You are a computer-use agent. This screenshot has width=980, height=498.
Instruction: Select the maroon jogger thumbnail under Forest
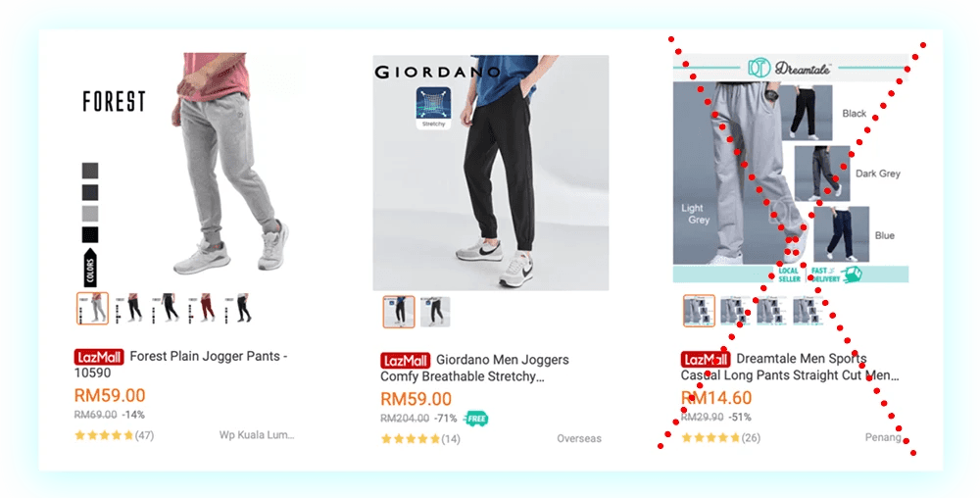(x=203, y=309)
